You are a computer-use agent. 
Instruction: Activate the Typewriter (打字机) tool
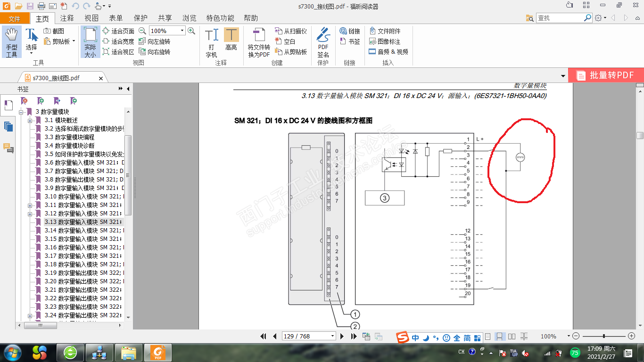point(212,42)
